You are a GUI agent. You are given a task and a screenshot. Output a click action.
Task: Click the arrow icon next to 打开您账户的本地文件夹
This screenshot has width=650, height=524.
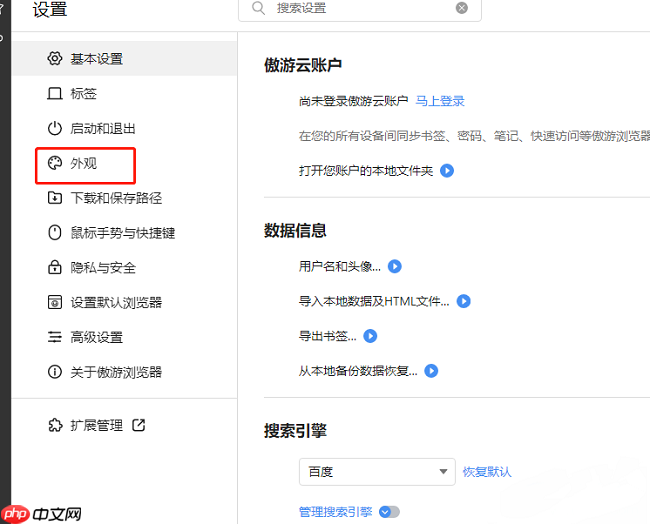(x=447, y=171)
